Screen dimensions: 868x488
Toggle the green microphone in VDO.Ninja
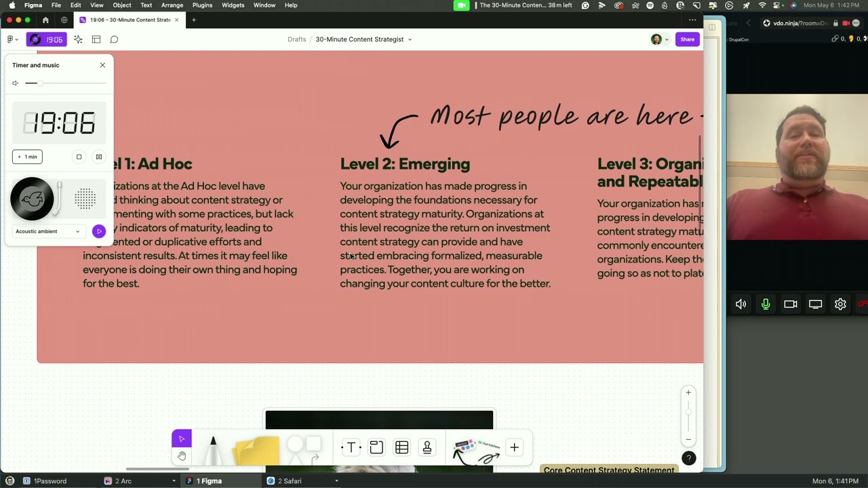766,304
